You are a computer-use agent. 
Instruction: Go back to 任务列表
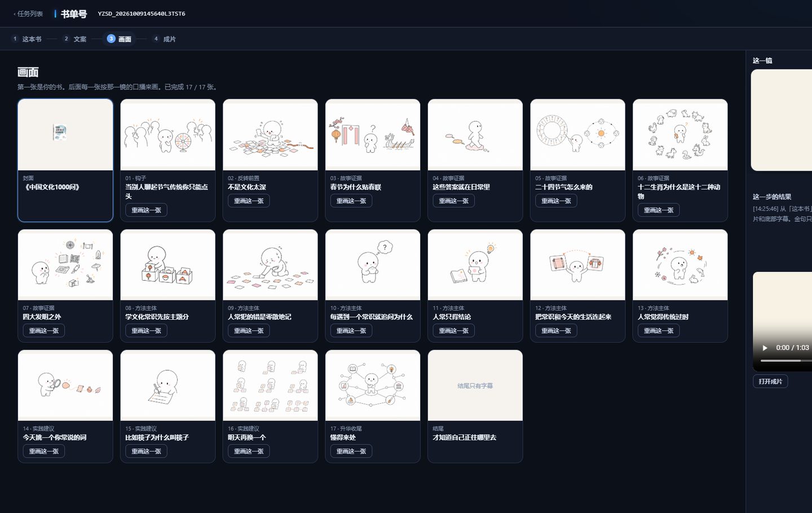pyautogui.click(x=28, y=14)
